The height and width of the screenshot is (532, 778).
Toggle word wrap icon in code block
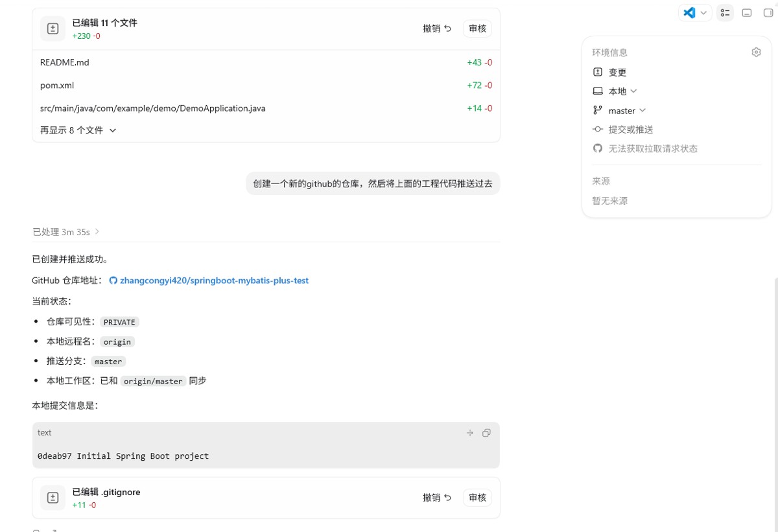click(x=470, y=433)
